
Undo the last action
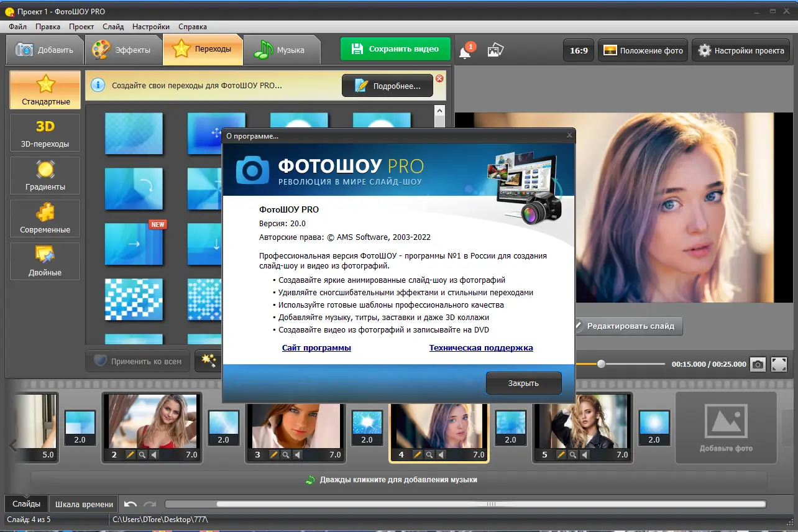point(131,504)
